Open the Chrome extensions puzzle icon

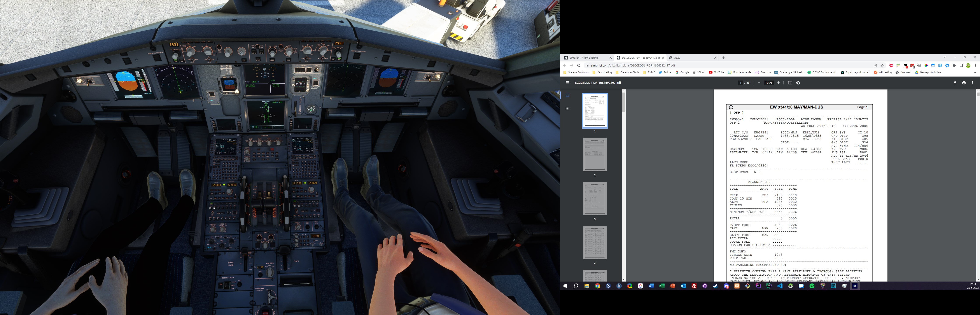[x=954, y=65]
